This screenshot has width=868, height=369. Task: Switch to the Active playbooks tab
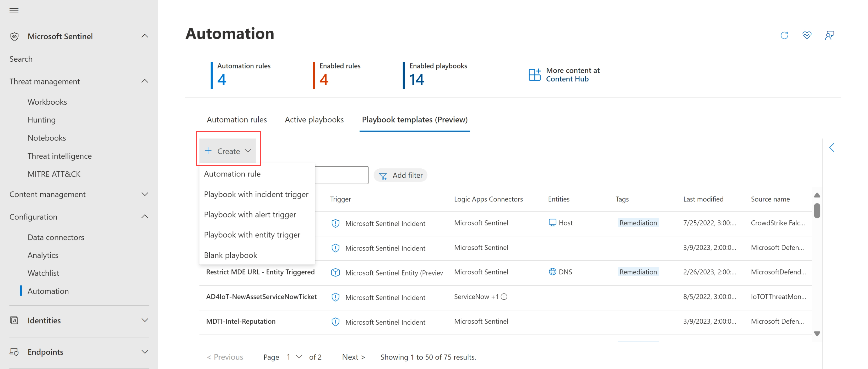(314, 119)
